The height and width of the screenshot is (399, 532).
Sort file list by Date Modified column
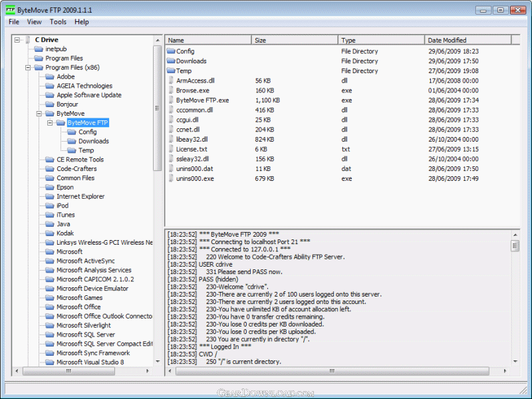(x=468, y=40)
